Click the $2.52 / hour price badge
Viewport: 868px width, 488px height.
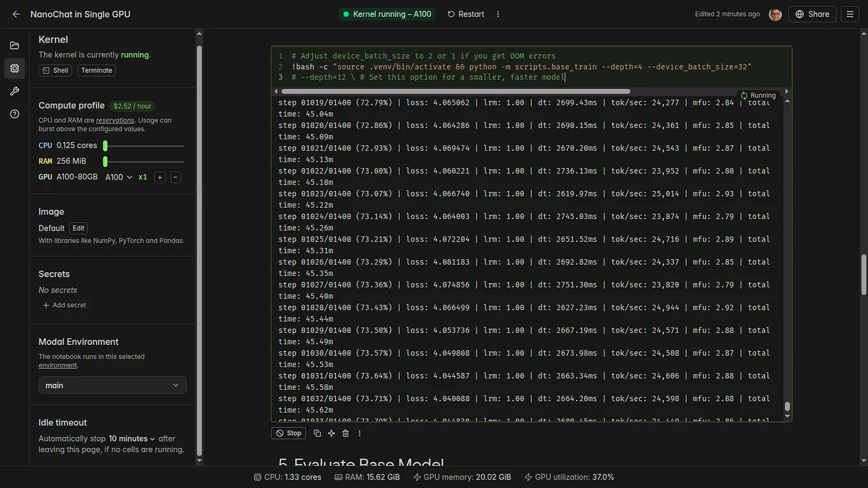tap(132, 106)
